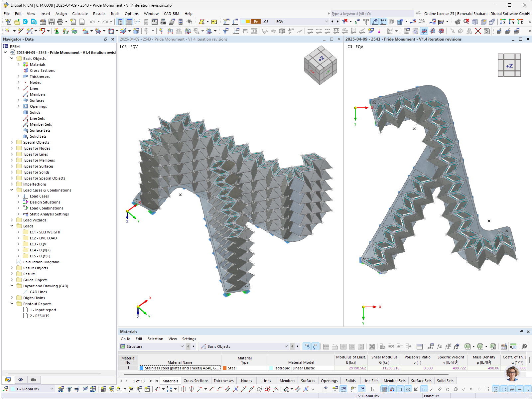Open the Calculate menu
The image size is (532, 399).
pyautogui.click(x=80, y=14)
